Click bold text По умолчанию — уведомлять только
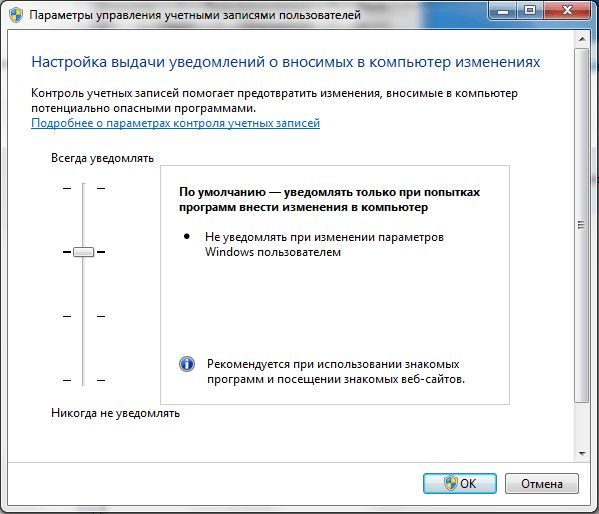599x514 pixels. 329,199
